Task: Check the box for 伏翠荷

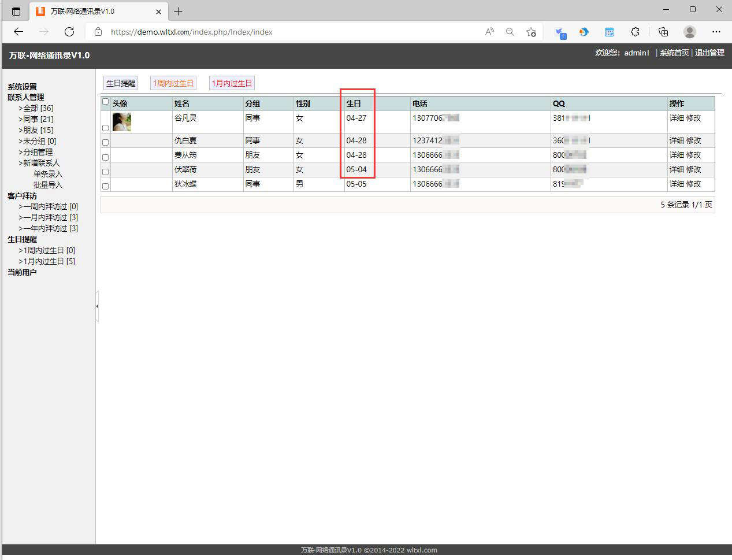Action: (105, 172)
